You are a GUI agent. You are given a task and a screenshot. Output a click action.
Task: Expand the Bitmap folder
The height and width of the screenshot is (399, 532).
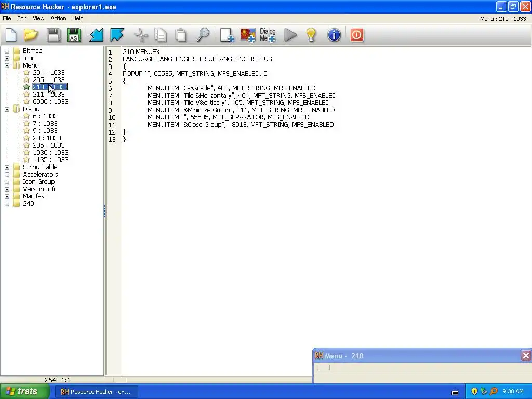[x=7, y=51]
